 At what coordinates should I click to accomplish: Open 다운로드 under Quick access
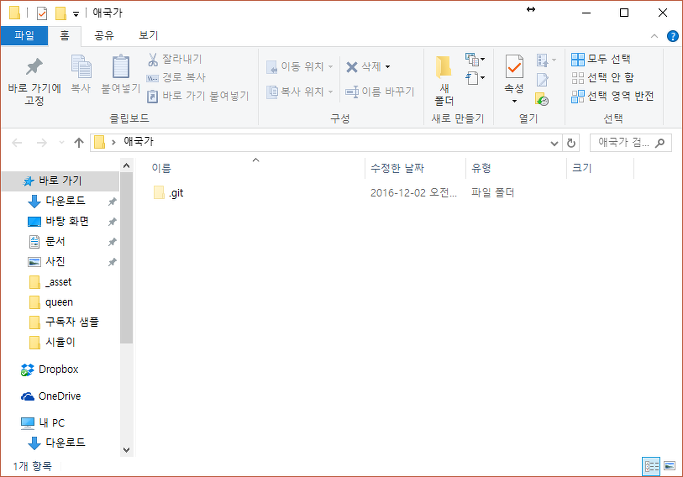click(x=65, y=201)
